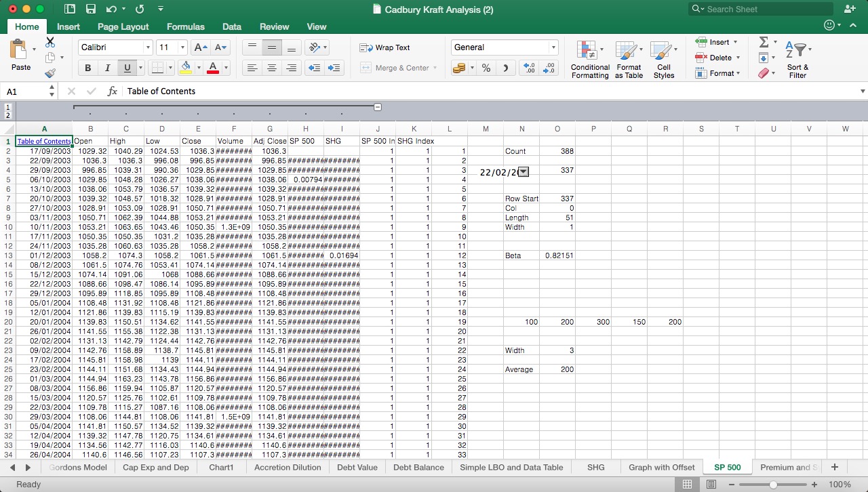
Task: Click the Sort & Filter icon
Action: (797, 59)
